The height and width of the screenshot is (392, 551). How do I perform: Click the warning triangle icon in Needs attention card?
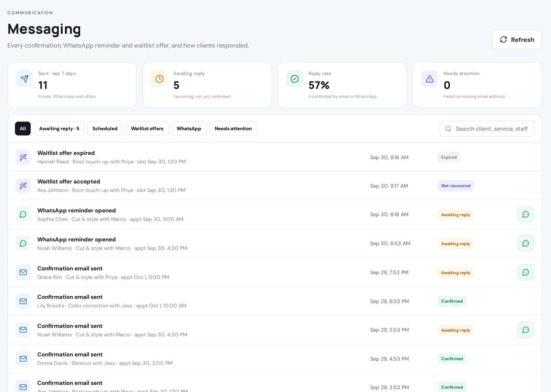point(429,79)
